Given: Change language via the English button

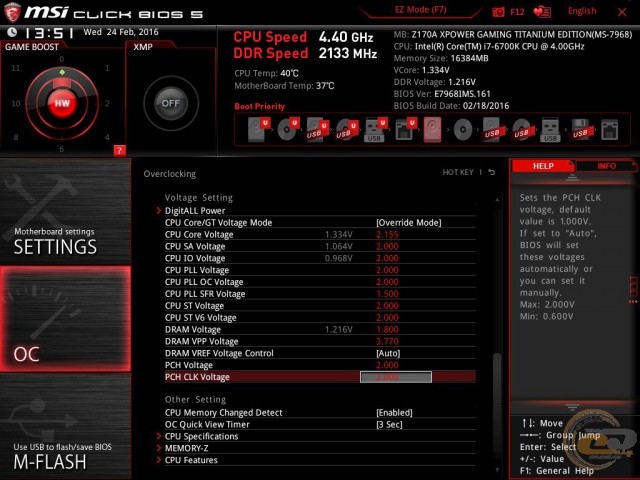Looking at the screenshot, I should [x=582, y=11].
